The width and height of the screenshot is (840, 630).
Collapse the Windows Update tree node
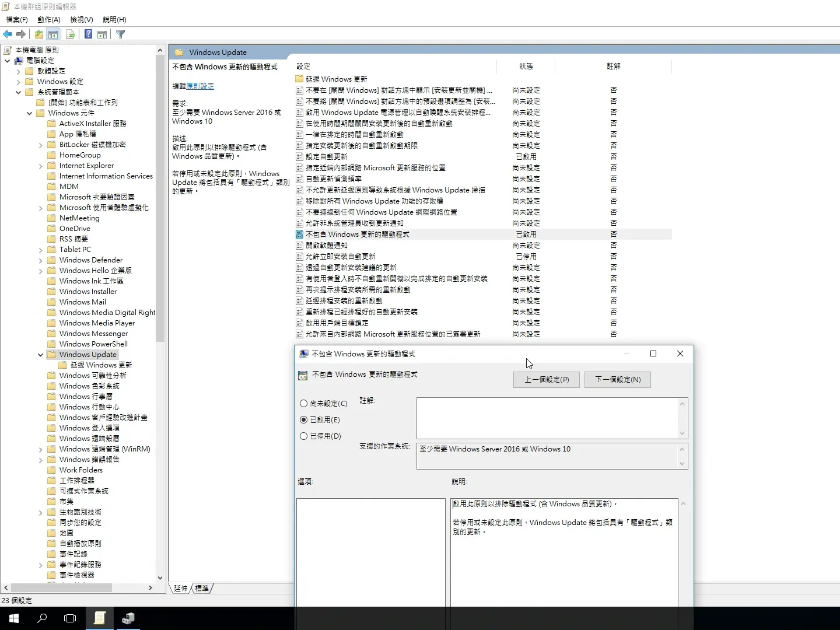click(x=40, y=355)
